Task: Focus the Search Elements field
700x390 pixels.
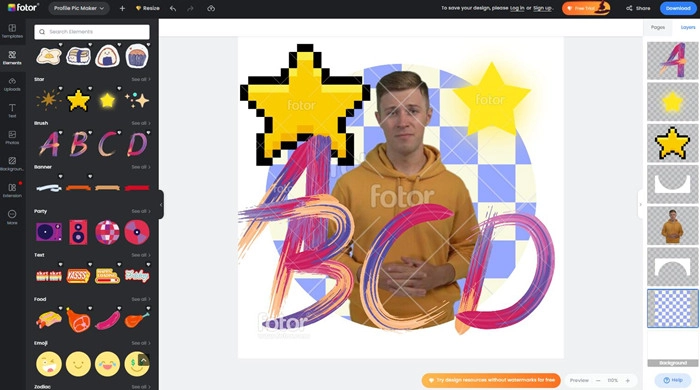Action: [x=92, y=32]
